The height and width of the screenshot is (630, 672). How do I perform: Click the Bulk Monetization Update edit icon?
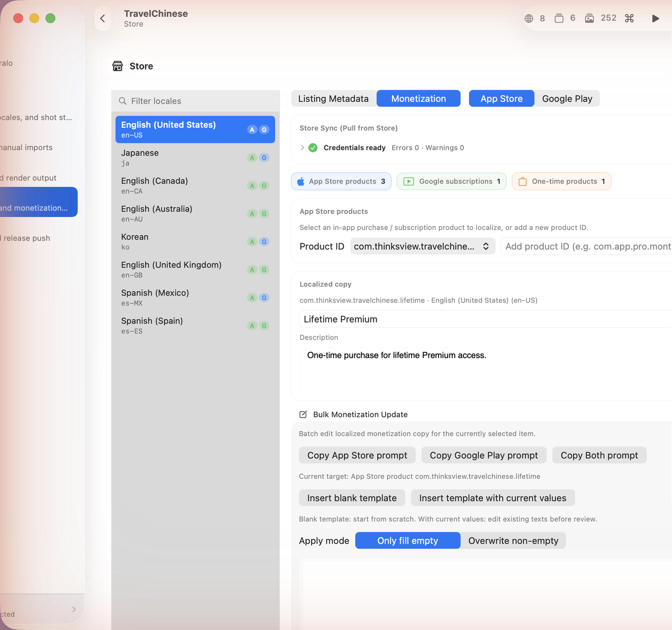click(x=303, y=414)
